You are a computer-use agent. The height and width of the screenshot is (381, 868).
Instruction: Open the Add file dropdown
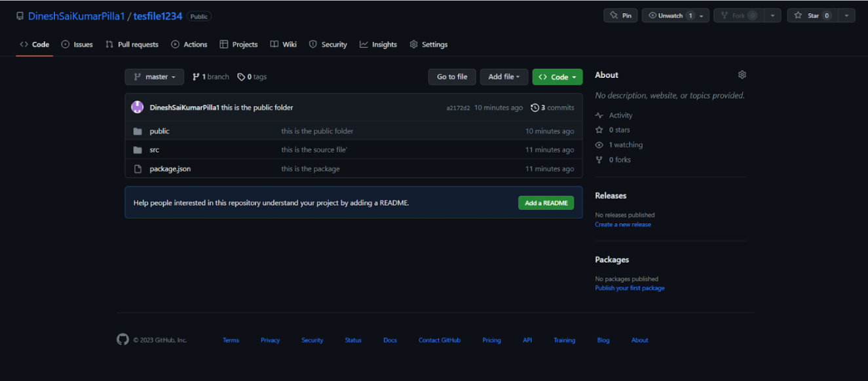504,77
